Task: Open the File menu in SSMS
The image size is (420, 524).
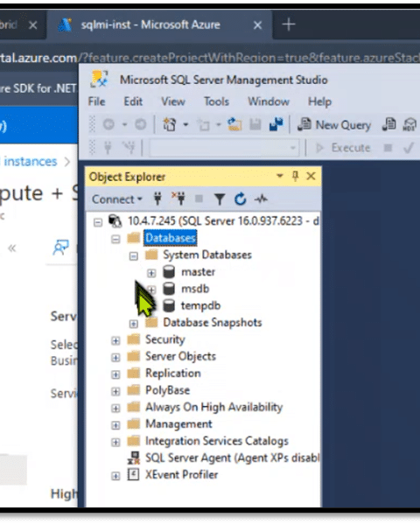Action: [x=96, y=101]
